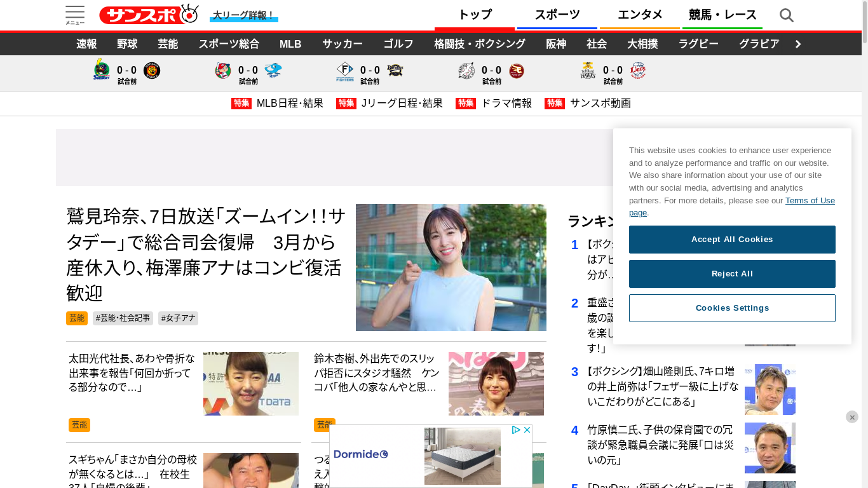The width and height of the screenshot is (868, 488).
Task: Open 社会 in the category bar
Action: click(597, 44)
